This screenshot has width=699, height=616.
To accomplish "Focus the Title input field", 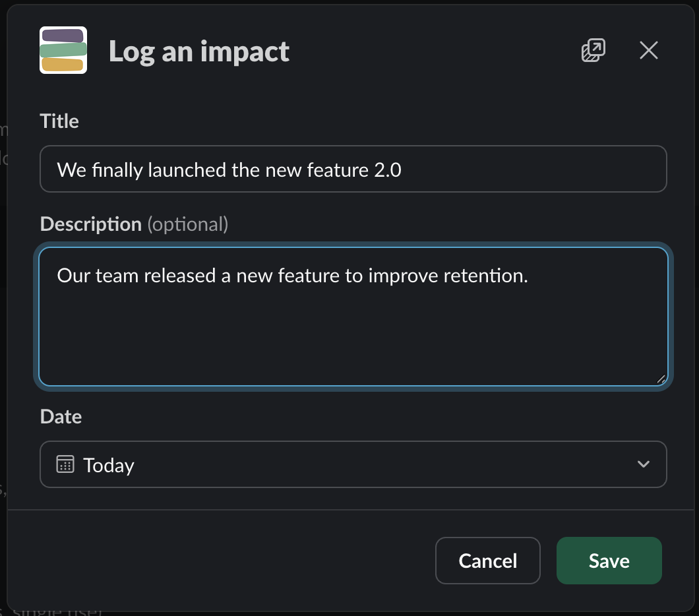I will click(353, 169).
